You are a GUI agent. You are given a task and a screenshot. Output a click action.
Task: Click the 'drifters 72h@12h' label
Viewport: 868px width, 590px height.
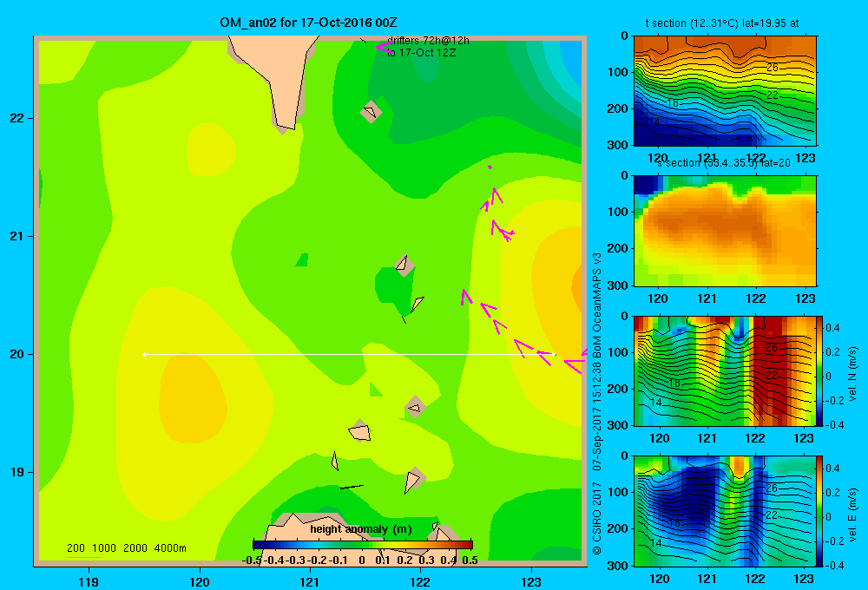pos(428,41)
